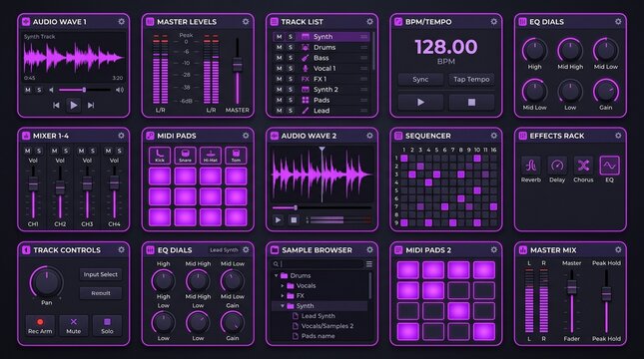Collapse the Synth folder in Sample Browser
Viewport: 644px width, 359px height.
tap(283, 306)
